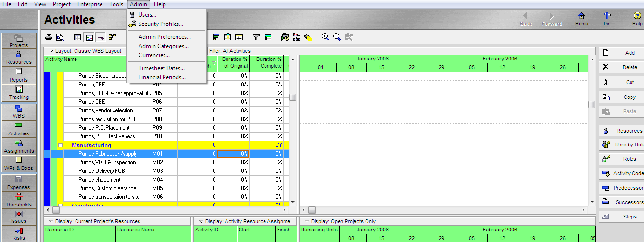
Task: Collapse the Constructin WBS band
Action: (61, 205)
